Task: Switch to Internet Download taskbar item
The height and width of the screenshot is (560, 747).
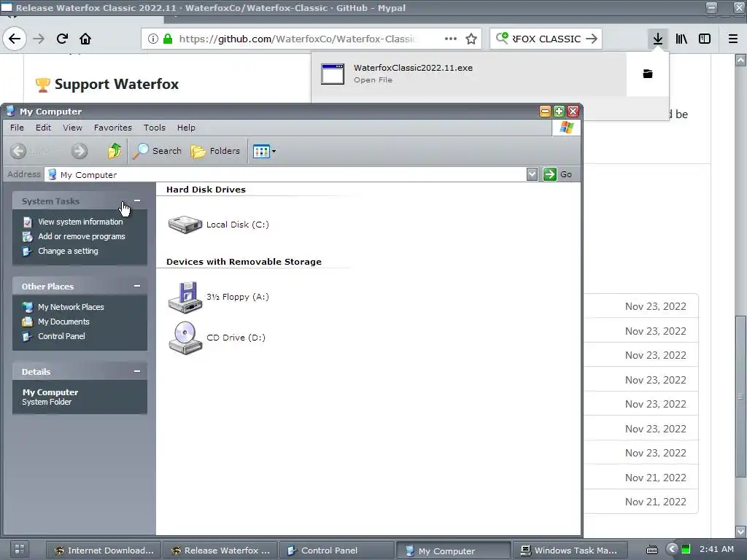Action: (x=104, y=551)
